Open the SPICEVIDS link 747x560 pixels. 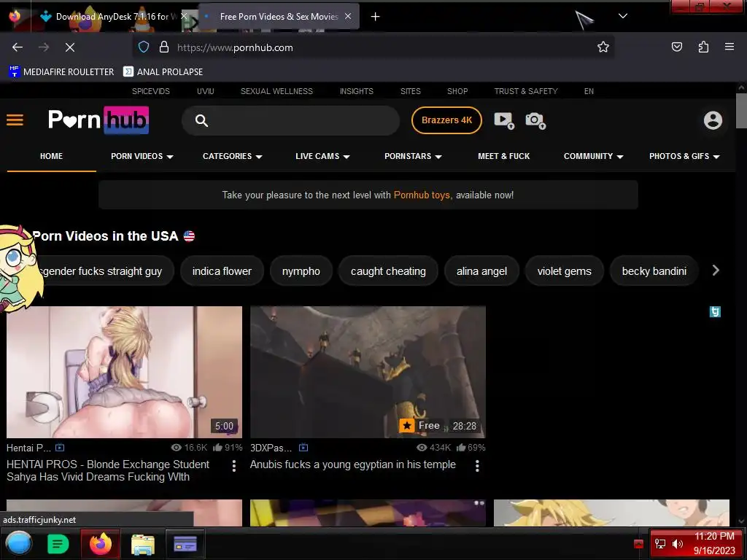coord(150,91)
